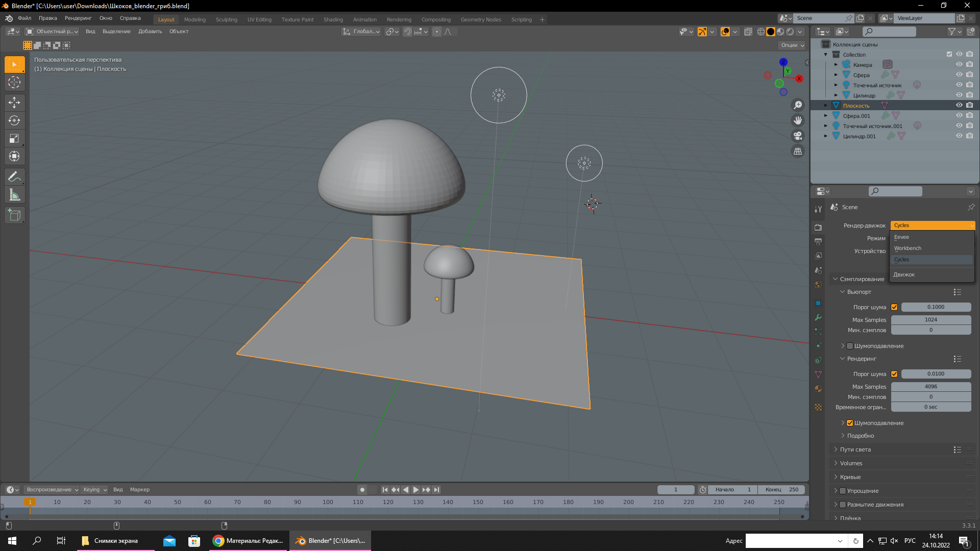Open the Опции dropdown in viewport

coord(792,45)
